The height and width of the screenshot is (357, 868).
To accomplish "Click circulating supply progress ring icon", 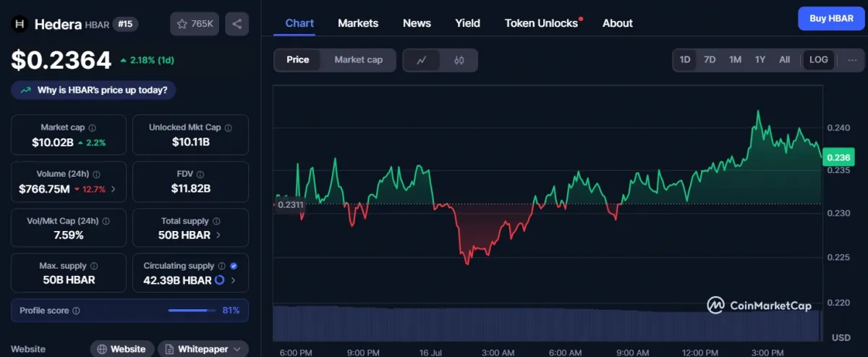I will 220,280.
